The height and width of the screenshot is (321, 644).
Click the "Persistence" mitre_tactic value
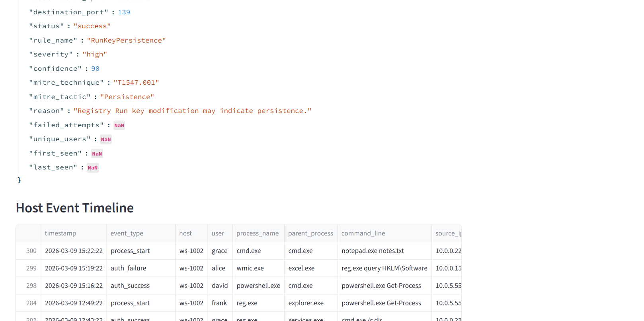(127, 97)
